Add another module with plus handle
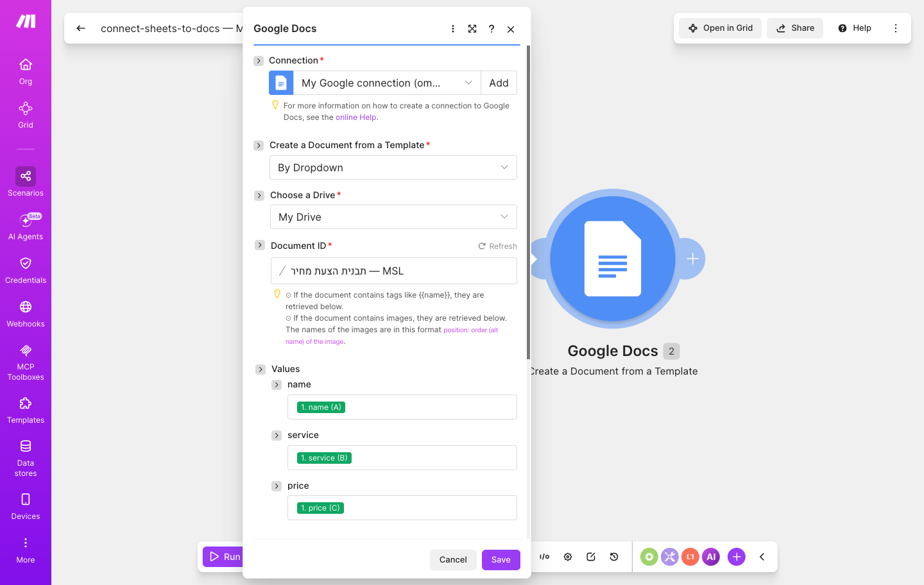 point(692,259)
